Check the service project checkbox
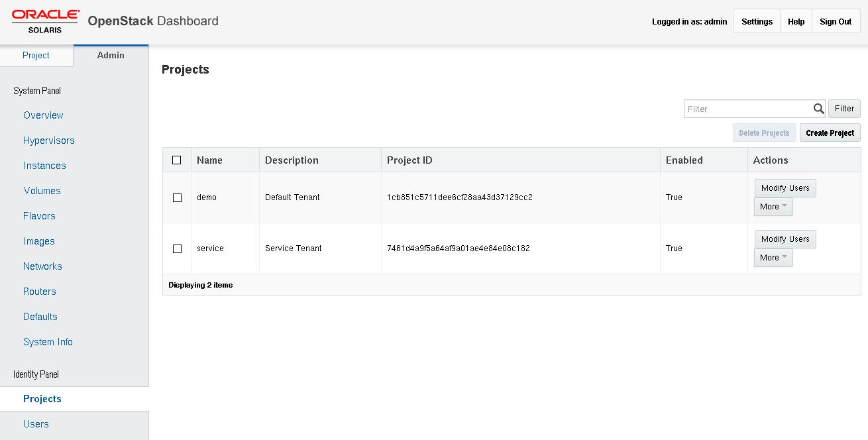Screen dimensions: 868x440 (x=177, y=248)
